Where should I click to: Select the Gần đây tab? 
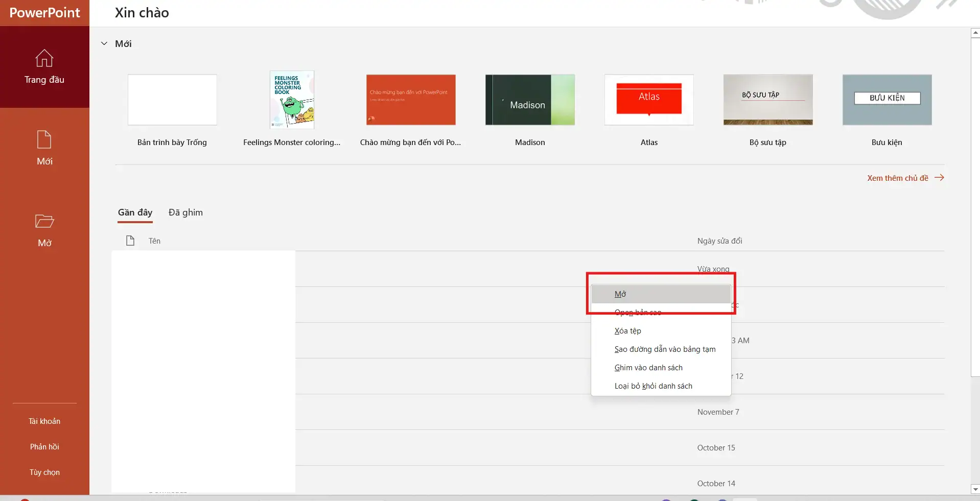[x=134, y=212]
